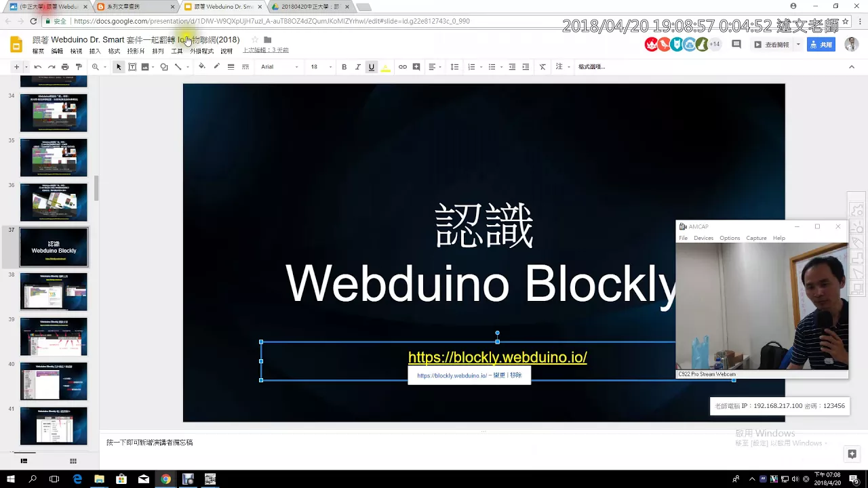Screen dimensions: 868x488
Task: Click the text highlight color button
Action: point(386,67)
